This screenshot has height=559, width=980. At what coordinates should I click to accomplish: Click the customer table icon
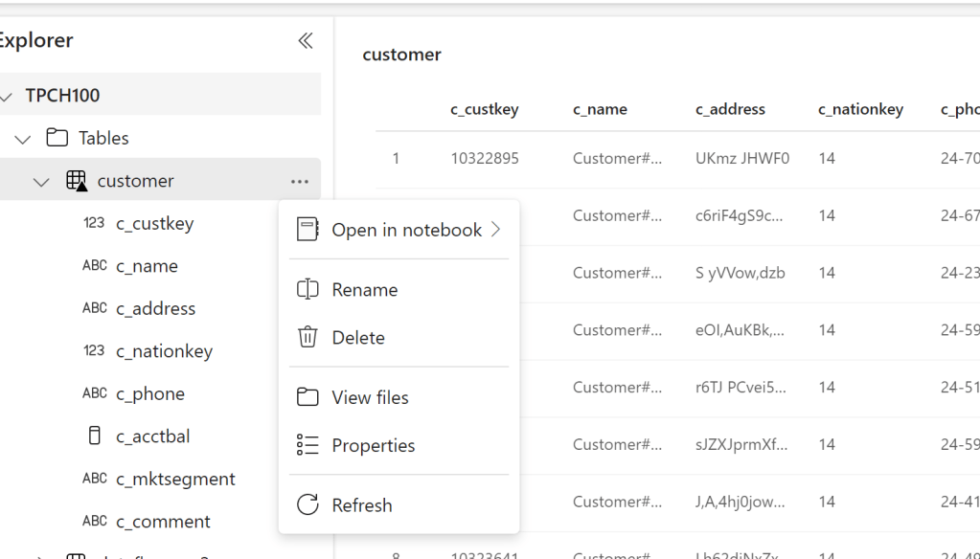pyautogui.click(x=76, y=181)
